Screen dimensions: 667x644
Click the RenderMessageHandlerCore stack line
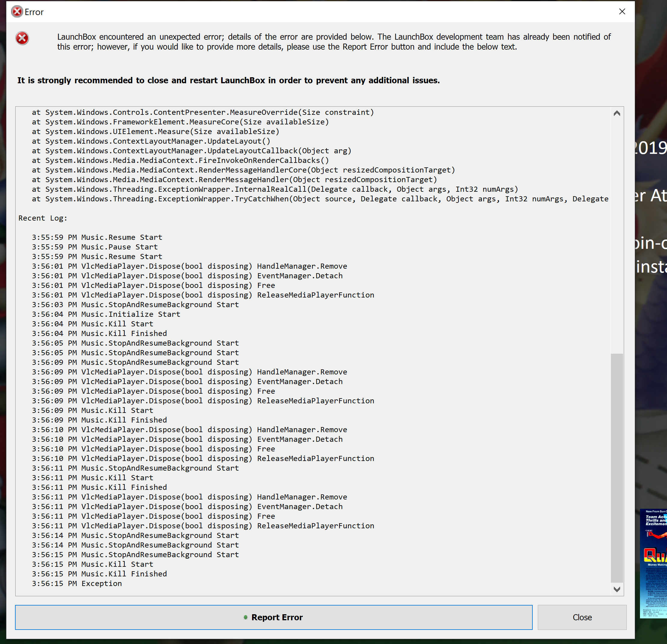point(243,170)
